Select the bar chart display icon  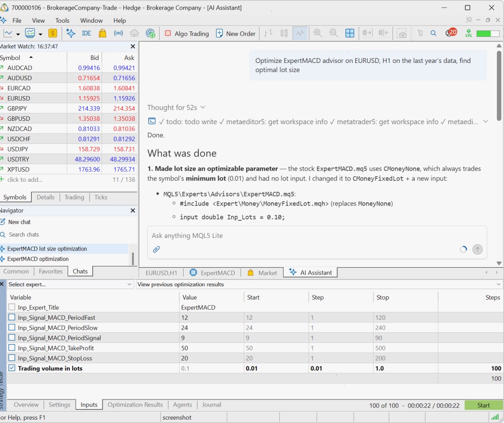point(268,34)
